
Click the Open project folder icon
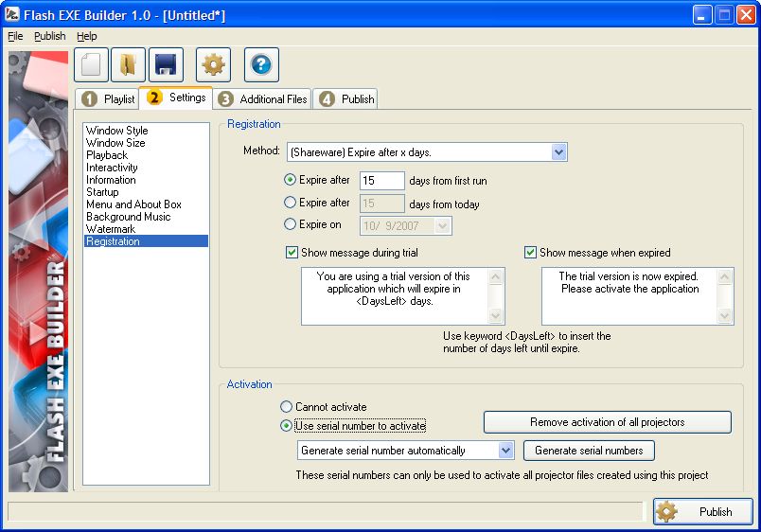pyautogui.click(x=128, y=64)
